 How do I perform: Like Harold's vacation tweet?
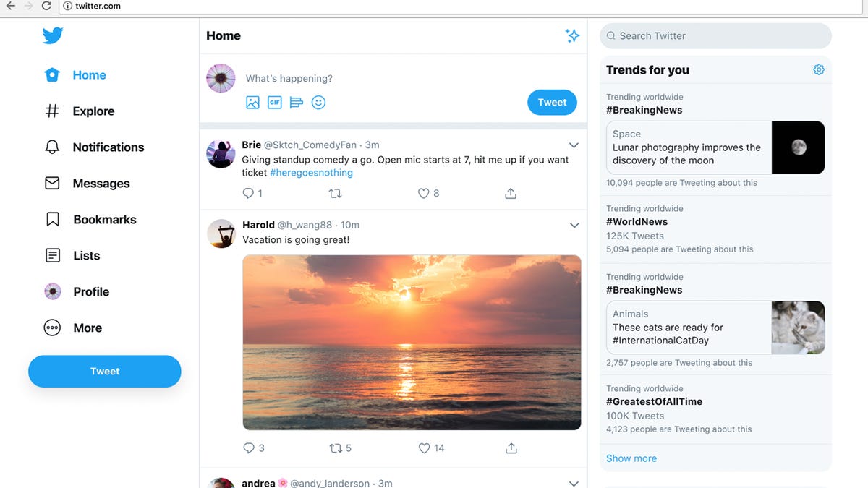tap(424, 448)
